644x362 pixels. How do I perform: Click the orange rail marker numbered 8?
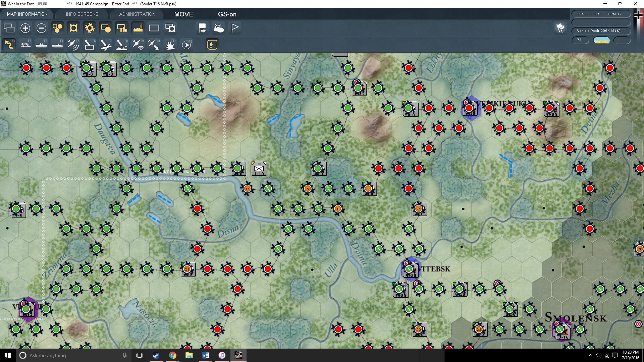coord(338,209)
